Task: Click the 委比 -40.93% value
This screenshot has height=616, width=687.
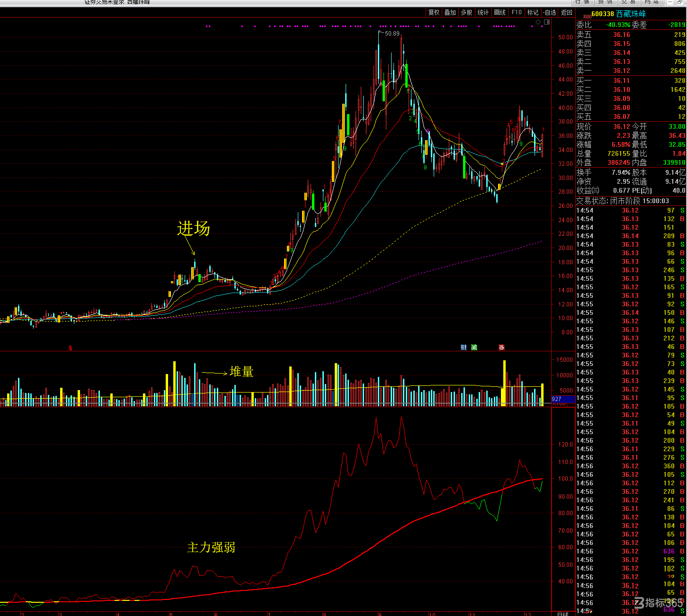Action: [x=618, y=25]
